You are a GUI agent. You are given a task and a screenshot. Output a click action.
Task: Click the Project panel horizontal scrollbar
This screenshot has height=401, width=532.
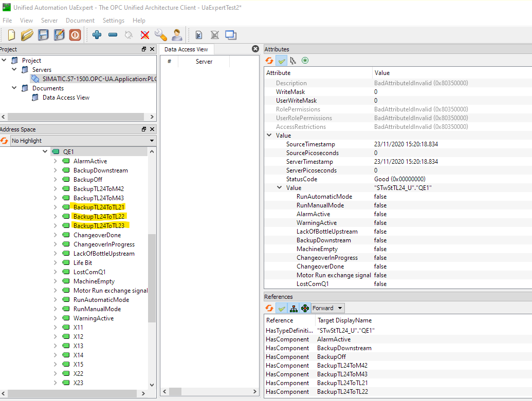76,117
